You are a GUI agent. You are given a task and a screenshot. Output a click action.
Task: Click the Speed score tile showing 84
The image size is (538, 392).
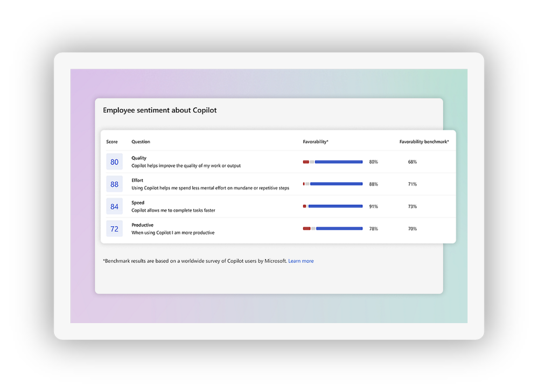click(x=114, y=206)
